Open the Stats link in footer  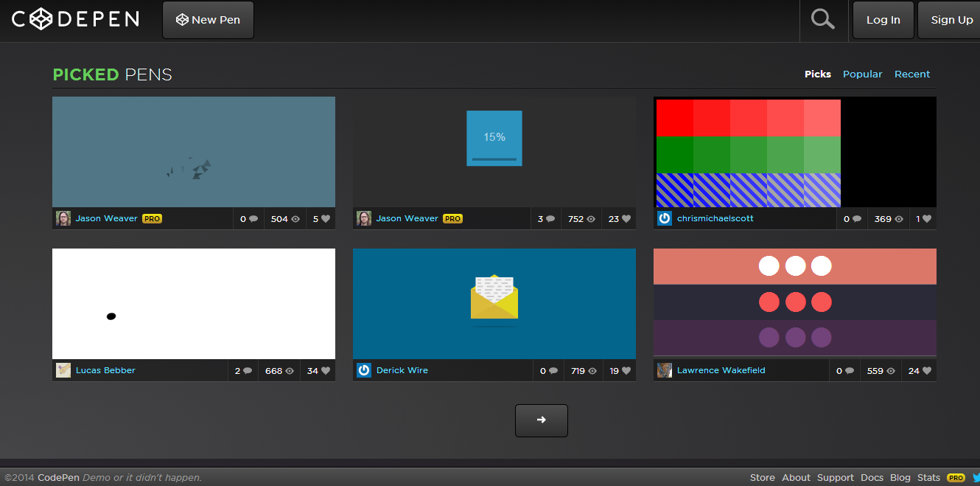click(x=928, y=478)
